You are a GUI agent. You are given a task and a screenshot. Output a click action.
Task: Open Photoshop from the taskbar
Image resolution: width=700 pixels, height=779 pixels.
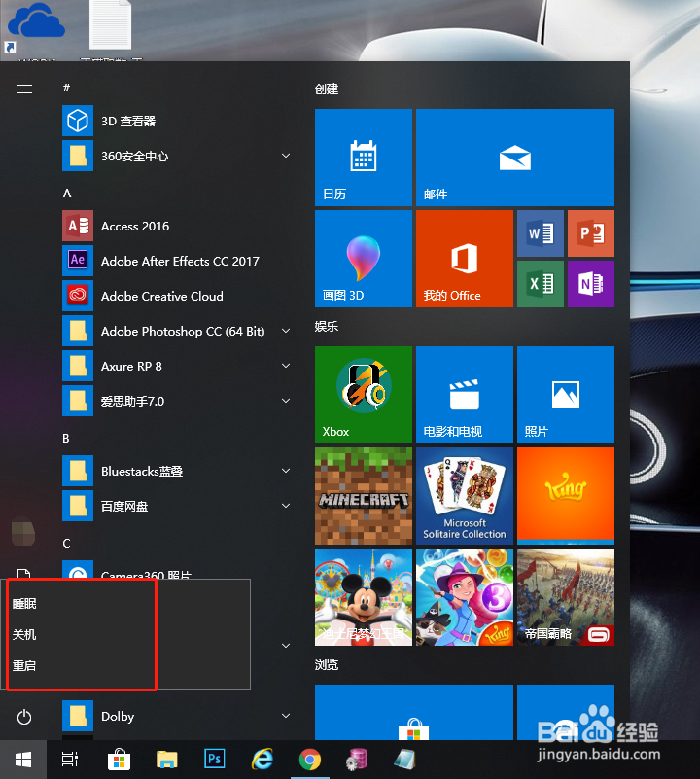(x=214, y=760)
